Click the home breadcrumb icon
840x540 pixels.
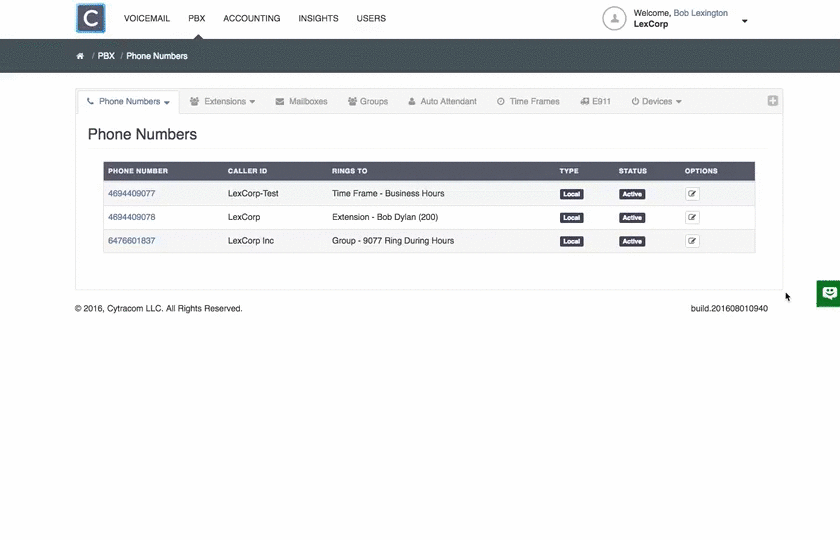(x=80, y=56)
